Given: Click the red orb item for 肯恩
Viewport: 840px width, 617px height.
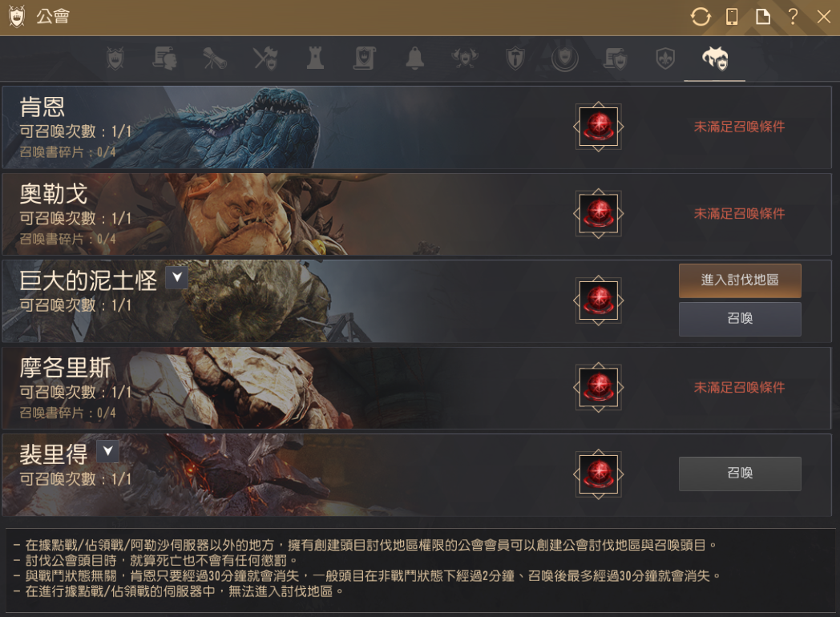Looking at the screenshot, I should pyautogui.click(x=599, y=127).
